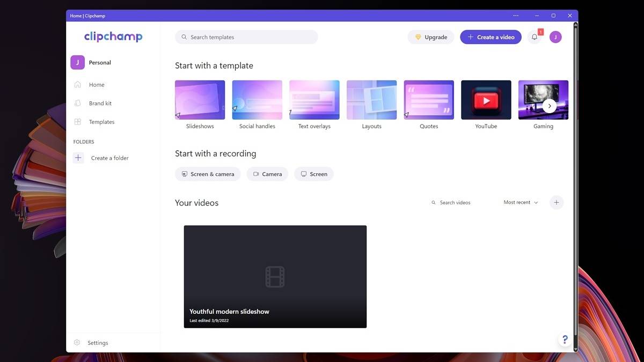Click the vertical scrollbar

click(576, 182)
